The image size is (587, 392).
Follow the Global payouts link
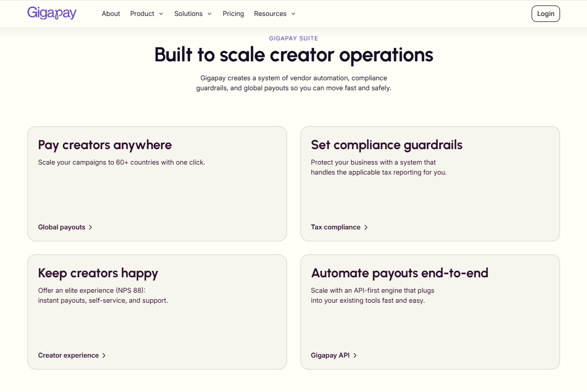click(62, 227)
